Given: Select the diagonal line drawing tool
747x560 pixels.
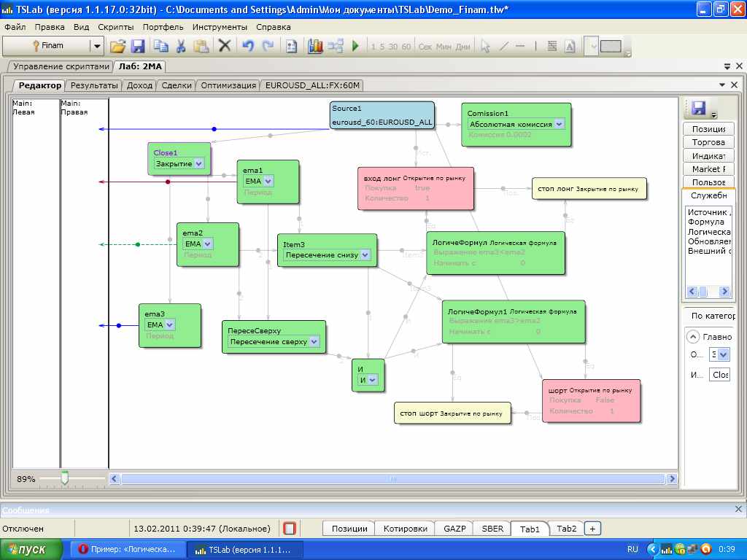Looking at the screenshot, I should [503, 46].
